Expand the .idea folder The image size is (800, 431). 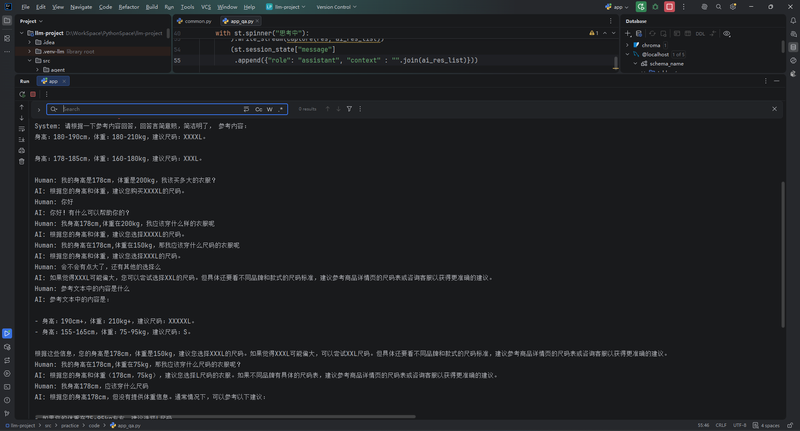click(x=30, y=42)
